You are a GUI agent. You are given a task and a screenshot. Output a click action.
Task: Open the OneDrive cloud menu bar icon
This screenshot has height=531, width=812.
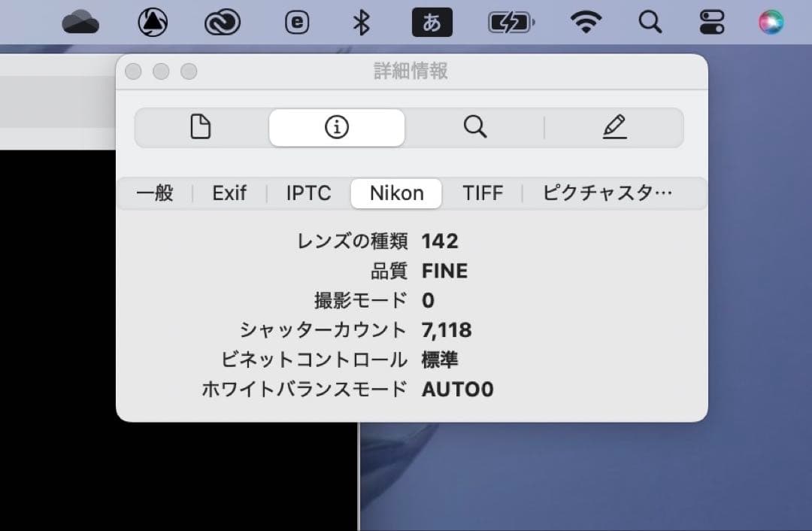click(x=81, y=22)
